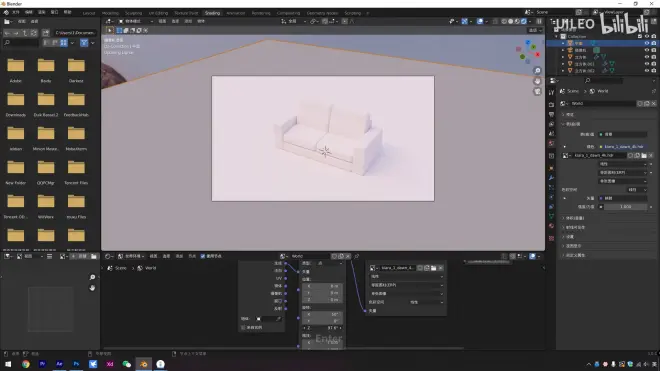
Task: Open the Shading workspace tab
Action: [x=212, y=13]
